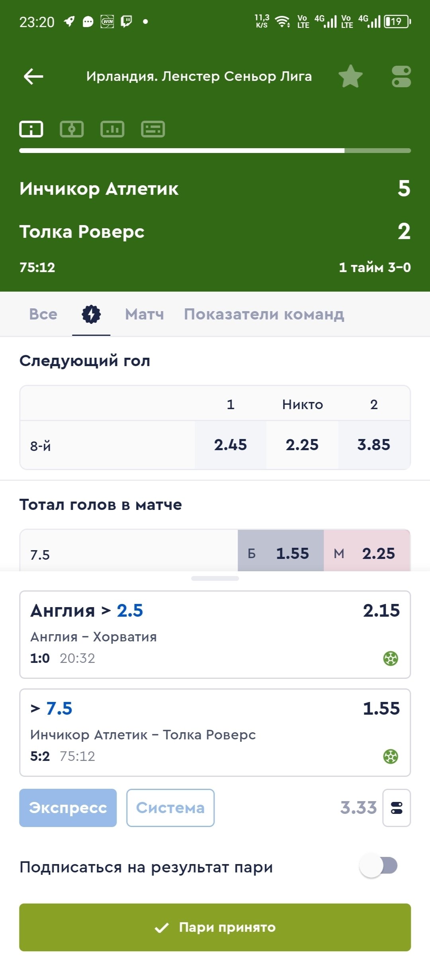
Task: Tap the bet slip drag handle
Action: click(215, 578)
